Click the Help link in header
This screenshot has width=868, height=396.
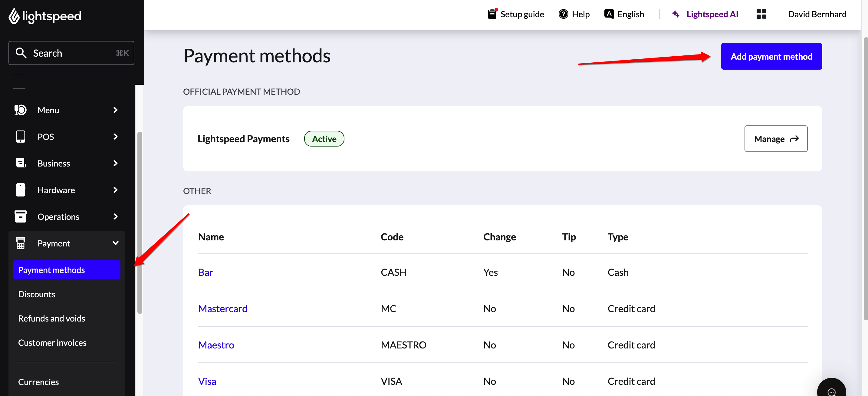[574, 14]
